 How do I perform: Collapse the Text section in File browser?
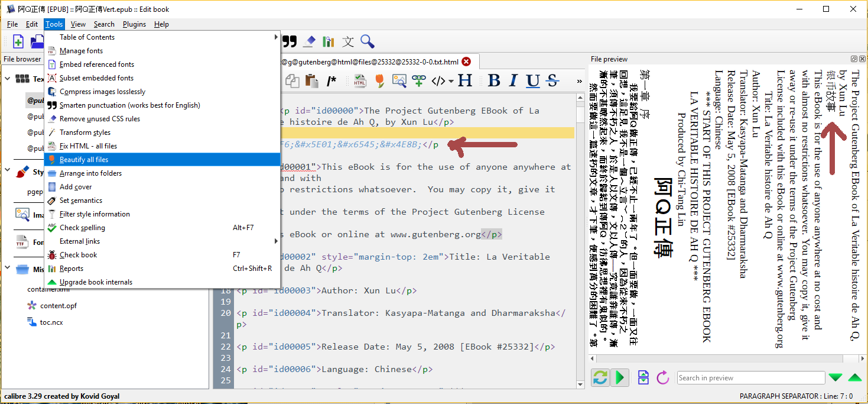(8, 79)
